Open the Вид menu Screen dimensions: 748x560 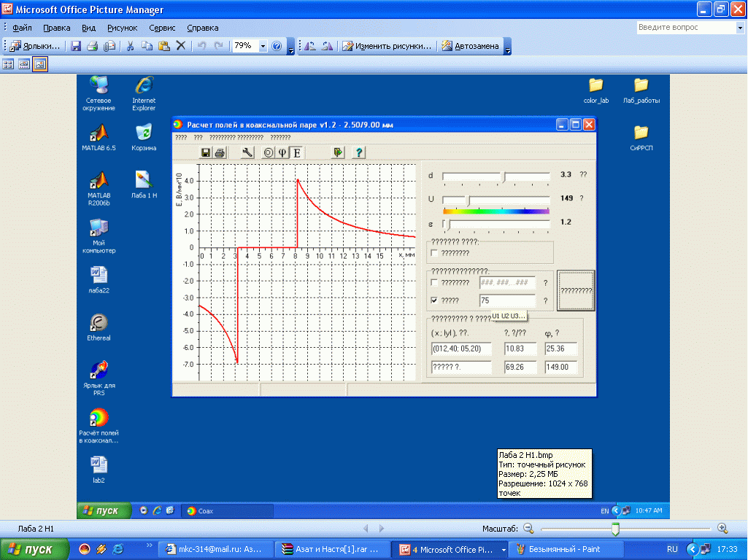88,28
